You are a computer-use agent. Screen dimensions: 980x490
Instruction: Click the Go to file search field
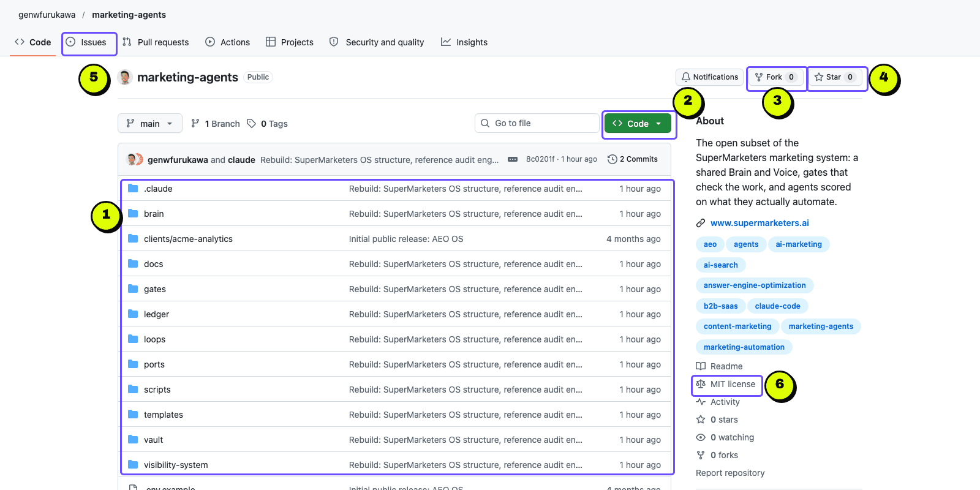point(537,123)
